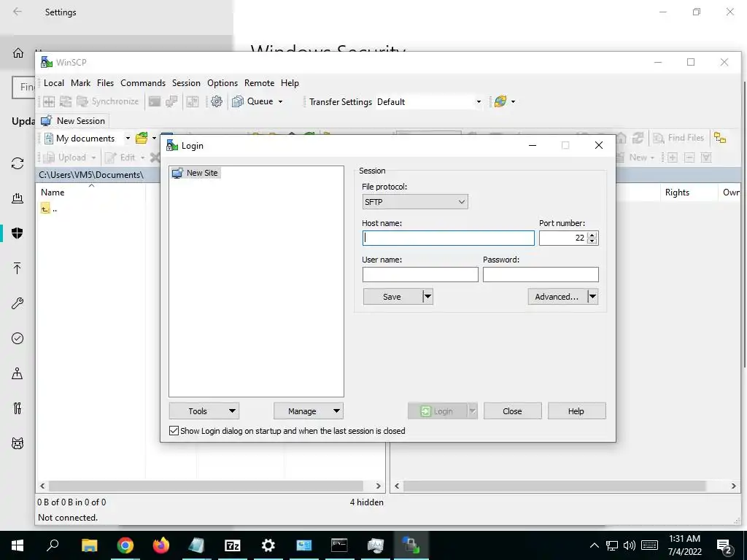Open the File protocol SFTP dropdown

(415, 202)
